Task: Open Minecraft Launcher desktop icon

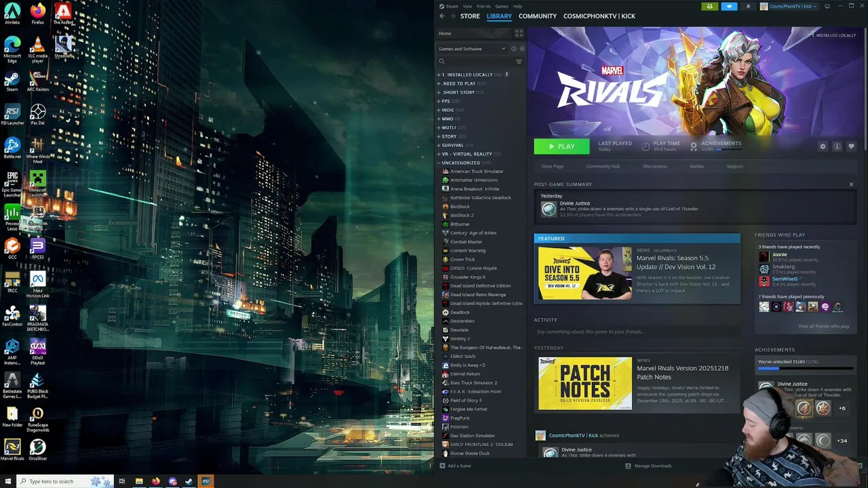Action: 38,184
